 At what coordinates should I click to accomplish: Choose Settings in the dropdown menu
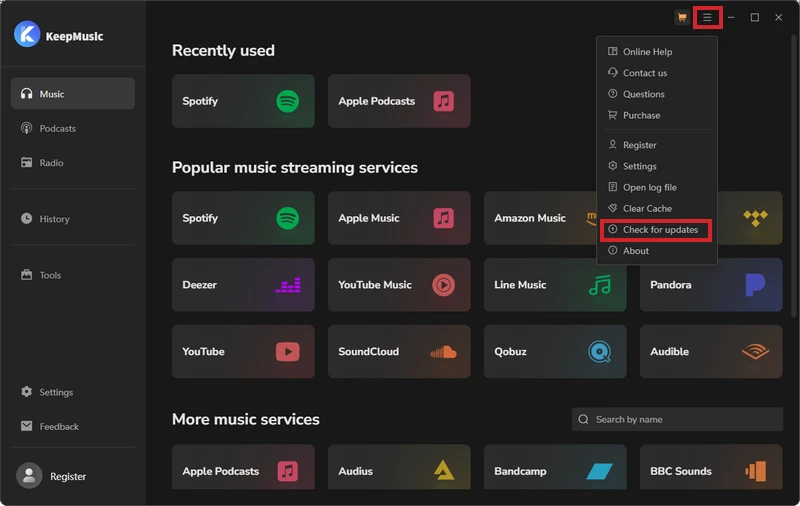(657, 166)
